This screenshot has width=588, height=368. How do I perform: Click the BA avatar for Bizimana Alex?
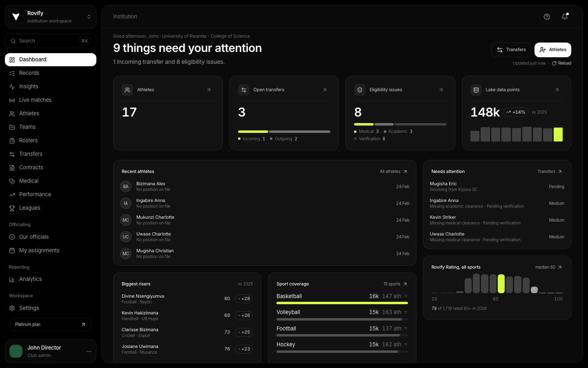click(126, 186)
